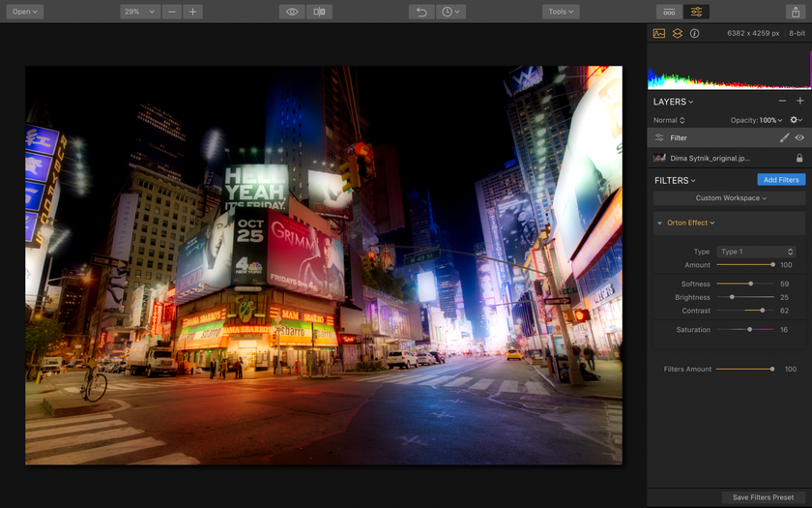812x508 pixels.
Task: Click the 8-bit depth label
Action: pos(797,33)
